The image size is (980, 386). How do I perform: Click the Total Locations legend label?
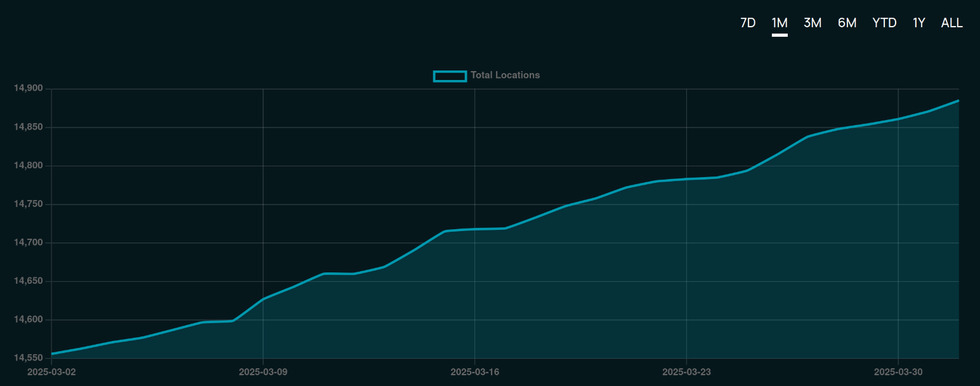[505, 75]
